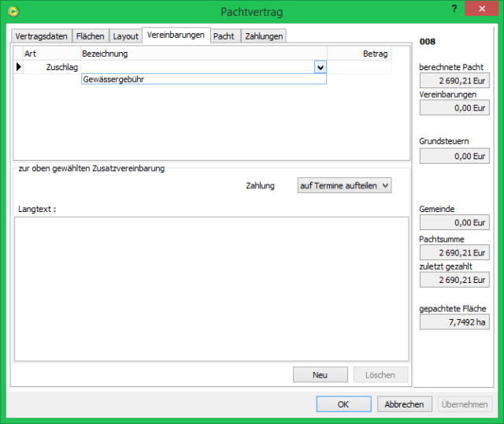Select the row marker arrow for Zuschlag
The width and height of the screenshot is (504, 424).
[19, 68]
